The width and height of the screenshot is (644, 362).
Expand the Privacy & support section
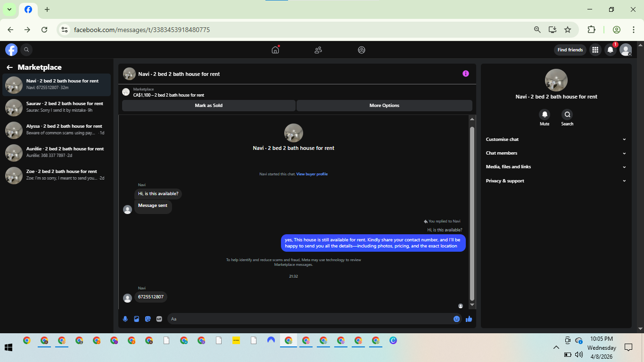tap(556, 181)
